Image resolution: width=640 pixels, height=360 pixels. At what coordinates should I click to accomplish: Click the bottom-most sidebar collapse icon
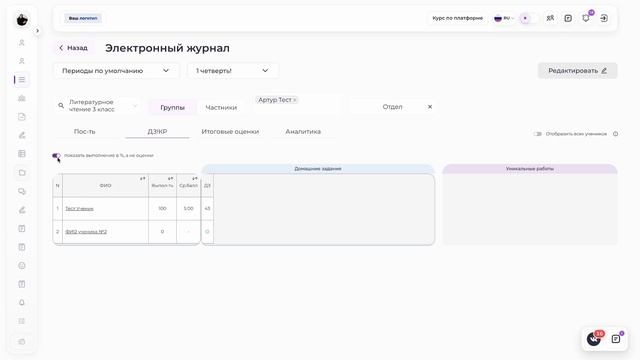pos(22,341)
